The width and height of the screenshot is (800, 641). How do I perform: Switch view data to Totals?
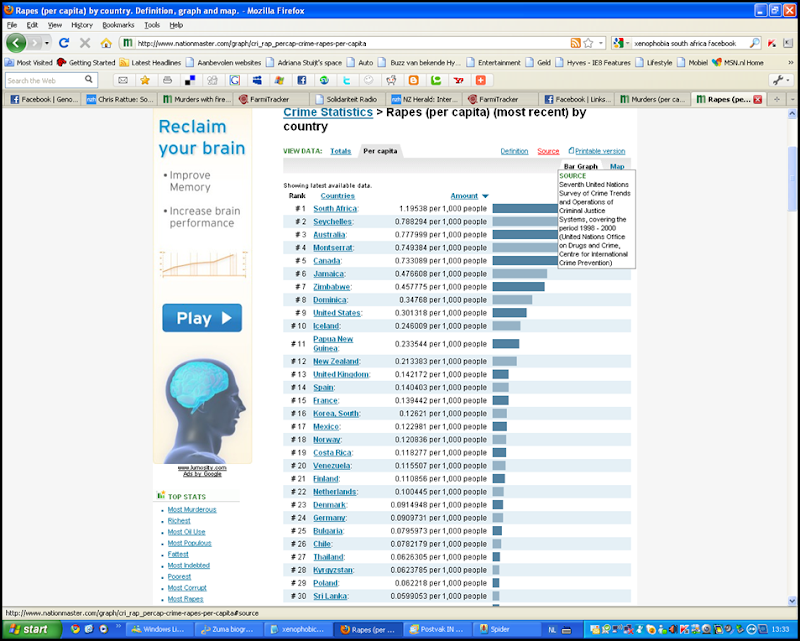tap(340, 151)
